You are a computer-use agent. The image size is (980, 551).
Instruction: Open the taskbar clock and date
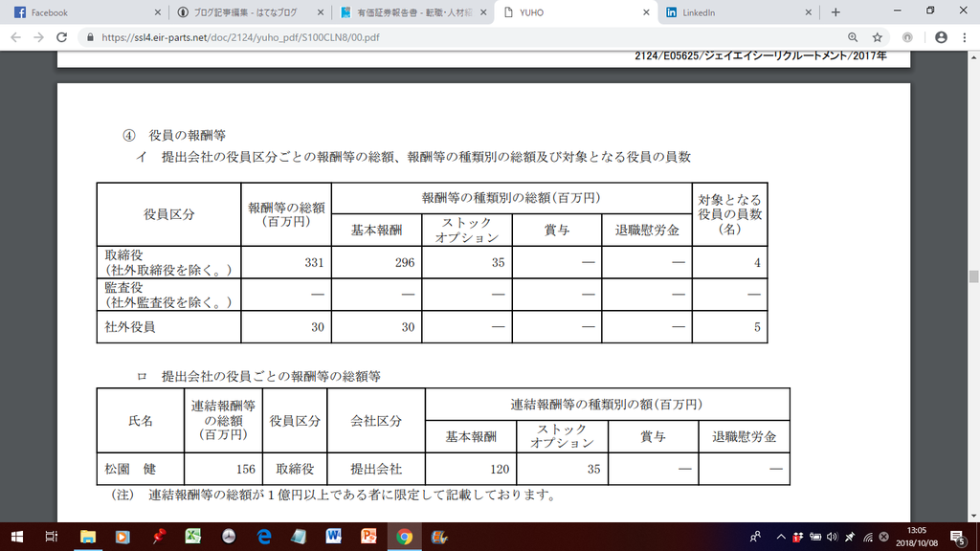pyautogui.click(x=917, y=537)
